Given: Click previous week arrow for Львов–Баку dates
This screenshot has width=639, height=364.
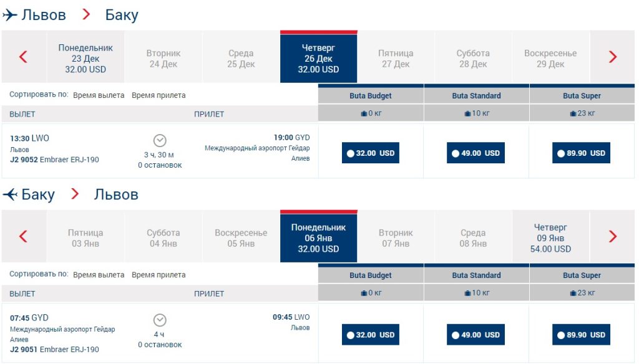Looking at the screenshot, I should [x=23, y=57].
